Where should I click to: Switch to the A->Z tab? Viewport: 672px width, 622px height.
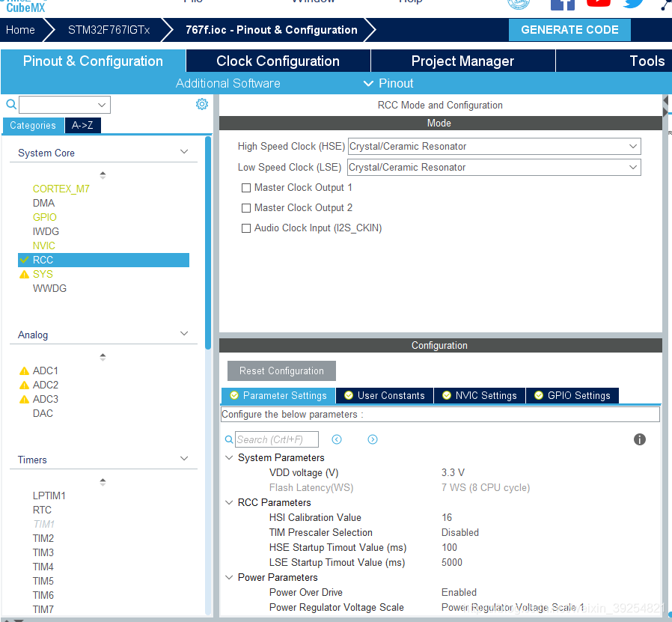[x=83, y=125]
